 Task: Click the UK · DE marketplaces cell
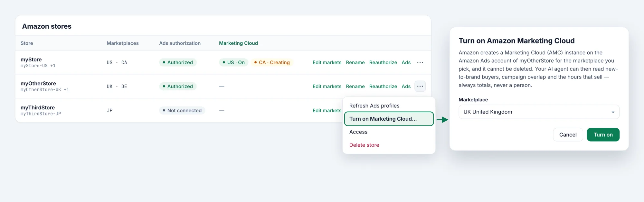pyautogui.click(x=117, y=86)
